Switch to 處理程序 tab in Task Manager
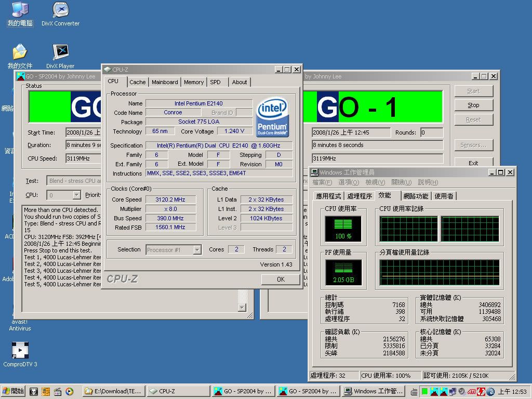Viewport: 532px width, 399px height. click(360, 196)
